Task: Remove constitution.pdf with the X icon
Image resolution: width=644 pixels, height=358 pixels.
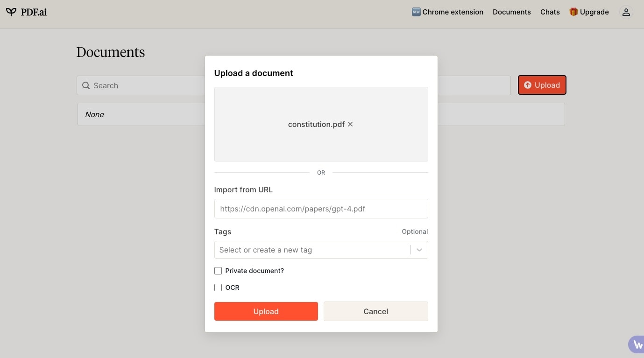Action: (x=350, y=124)
